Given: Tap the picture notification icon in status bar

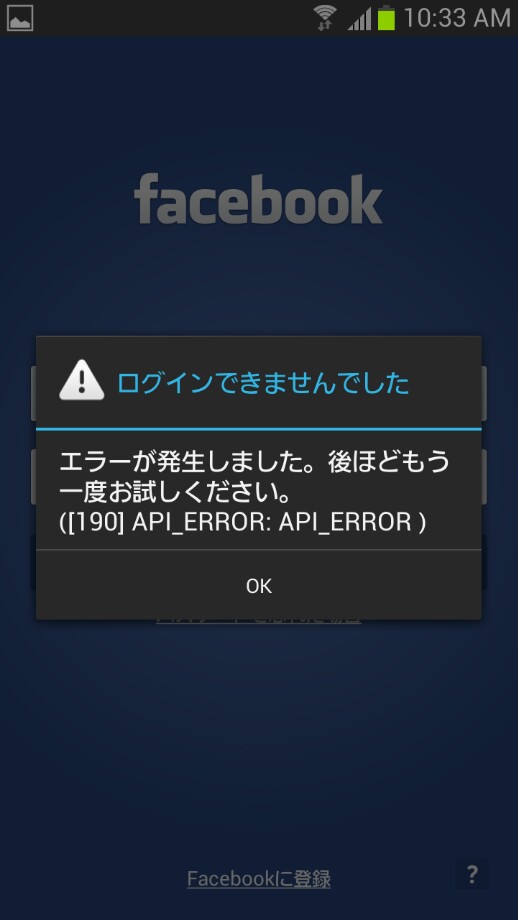Looking at the screenshot, I should 20,18.
